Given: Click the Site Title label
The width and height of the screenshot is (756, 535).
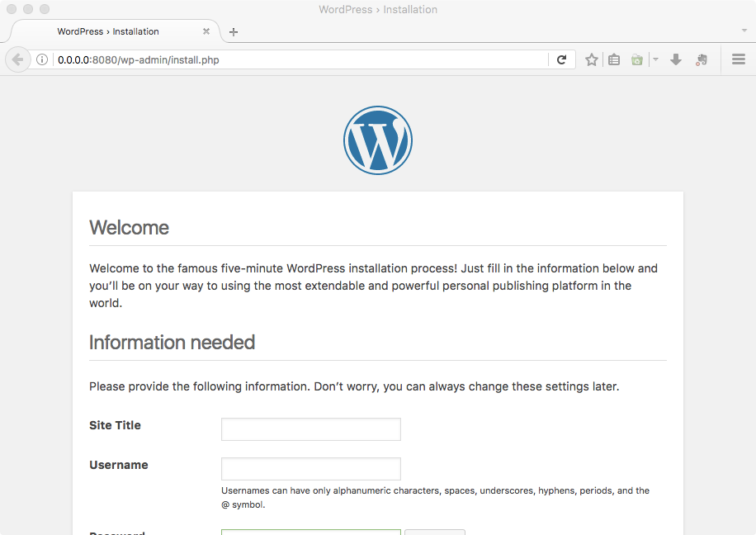Looking at the screenshot, I should pos(116,425).
